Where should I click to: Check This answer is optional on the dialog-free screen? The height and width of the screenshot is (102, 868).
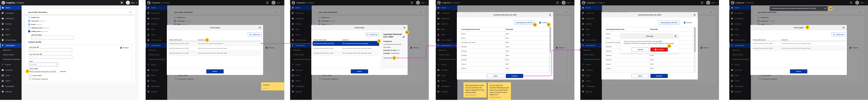click(30, 79)
